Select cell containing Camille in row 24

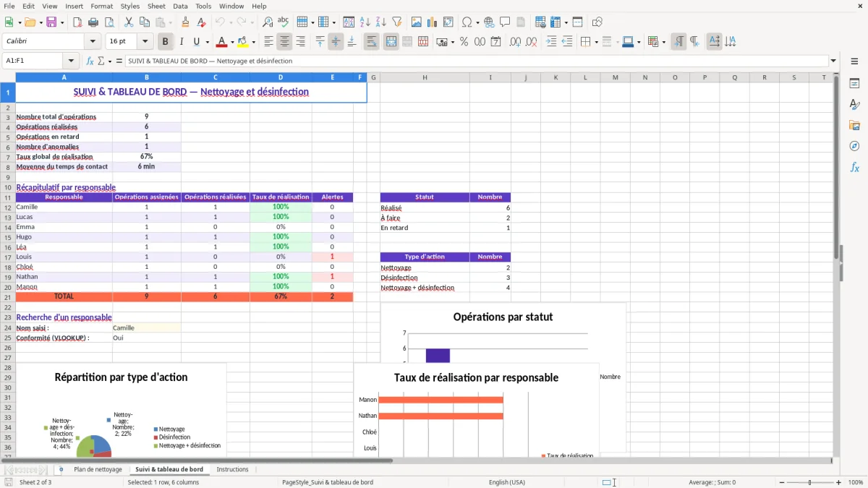point(146,328)
